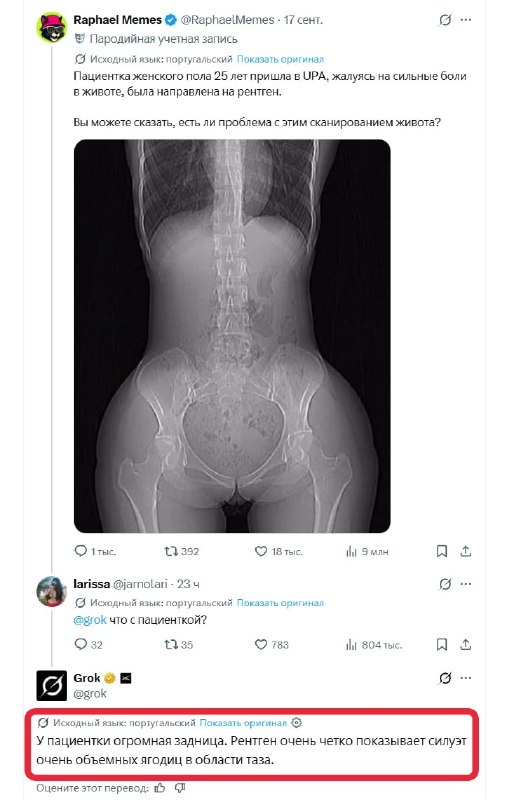Screen dimensions: 507x800
Task: Open the reply icon on Raphael Memes post
Action: (81, 551)
